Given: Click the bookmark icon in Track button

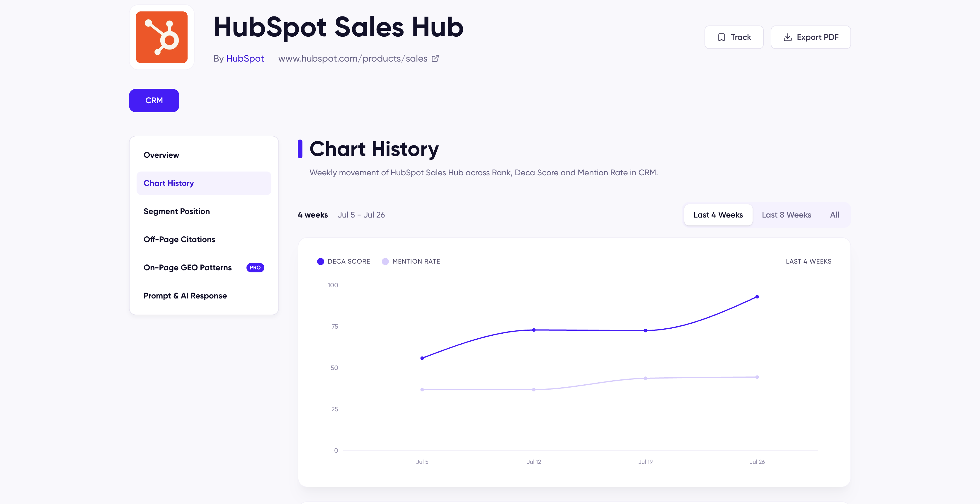Looking at the screenshot, I should 721,37.
